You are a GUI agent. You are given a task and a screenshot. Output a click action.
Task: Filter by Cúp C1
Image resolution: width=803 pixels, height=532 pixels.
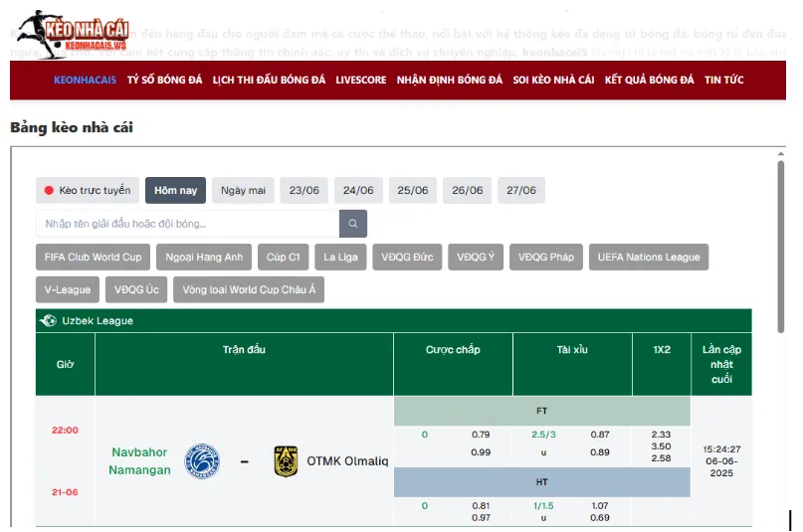tap(284, 257)
